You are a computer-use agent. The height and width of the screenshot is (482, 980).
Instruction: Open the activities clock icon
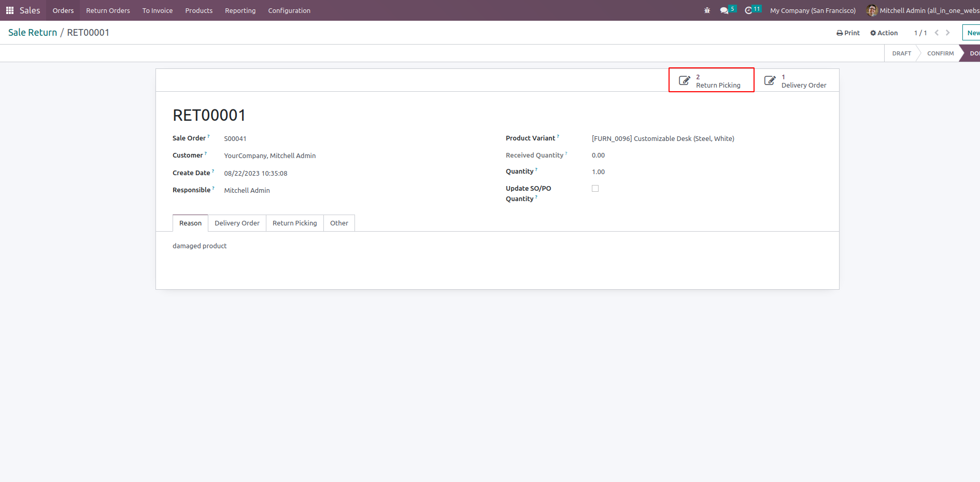tap(748, 10)
